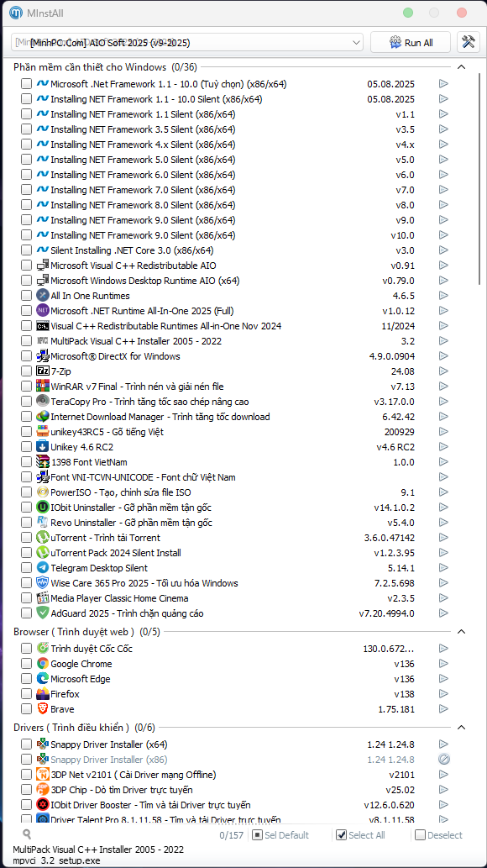This screenshot has width=487, height=868.
Task: Click the play arrow for Firefox
Action: pos(443,693)
